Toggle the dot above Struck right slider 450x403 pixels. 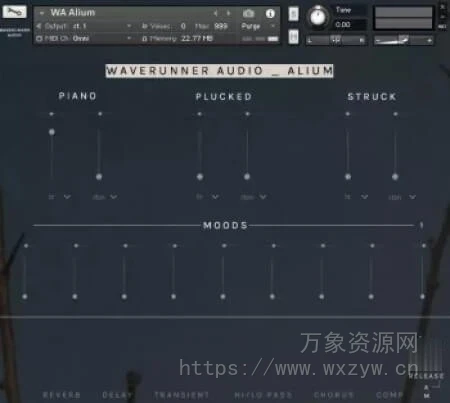(x=395, y=114)
